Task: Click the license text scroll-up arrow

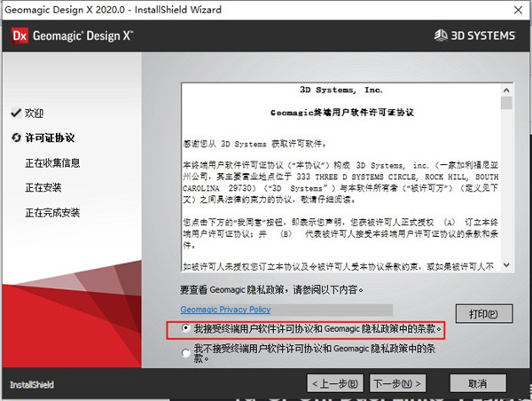Action: tap(506, 90)
